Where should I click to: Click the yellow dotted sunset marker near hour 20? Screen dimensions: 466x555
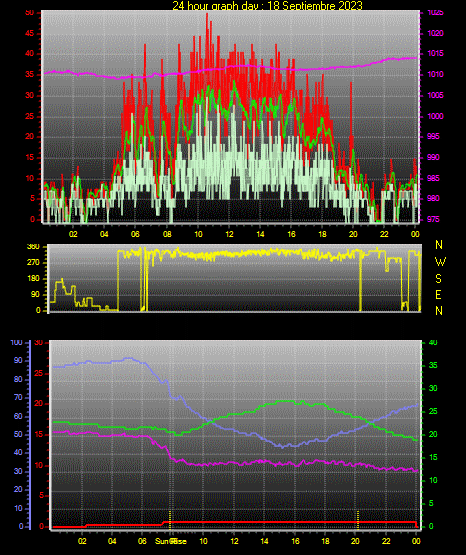pos(358,520)
